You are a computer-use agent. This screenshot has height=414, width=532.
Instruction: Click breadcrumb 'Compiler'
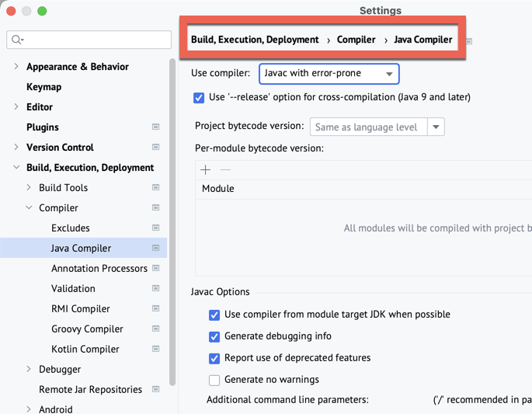[356, 40]
